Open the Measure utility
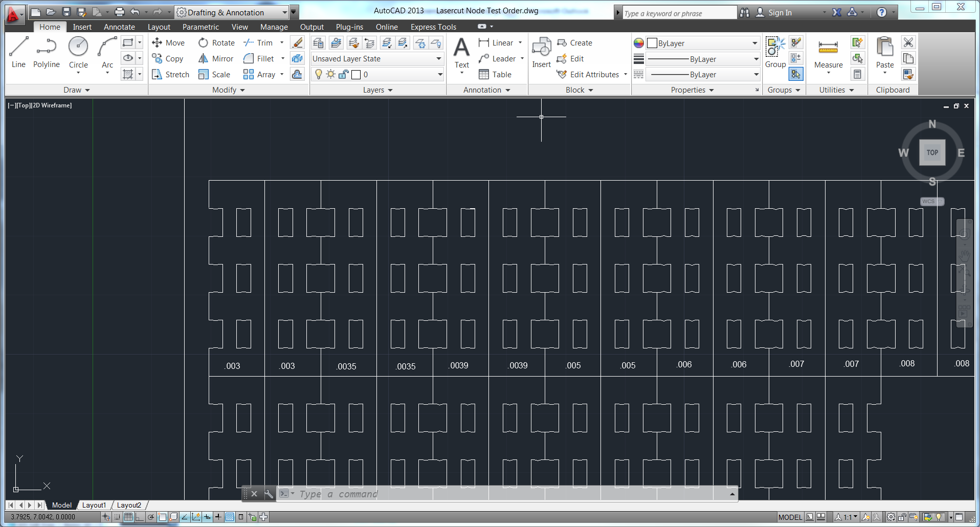980x527 pixels. (828, 53)
